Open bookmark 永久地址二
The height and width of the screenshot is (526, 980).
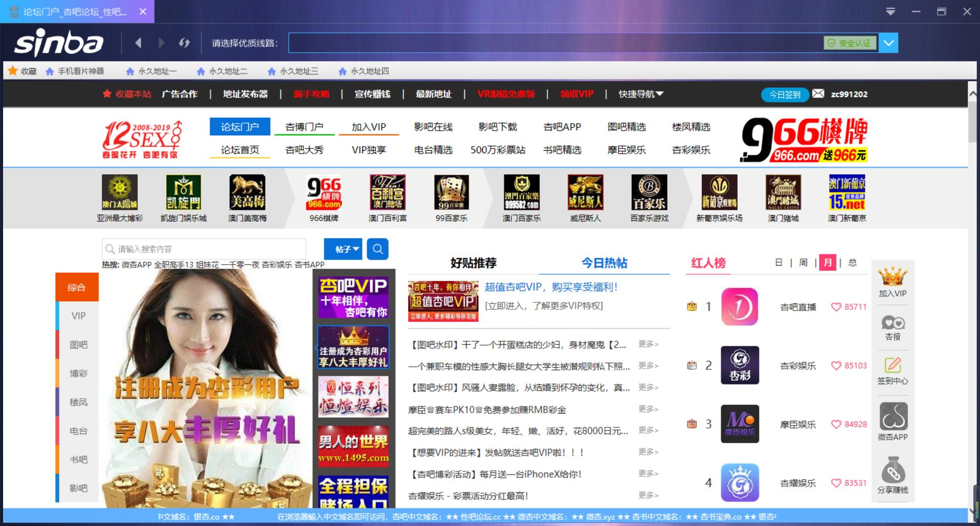coord(223,71)
